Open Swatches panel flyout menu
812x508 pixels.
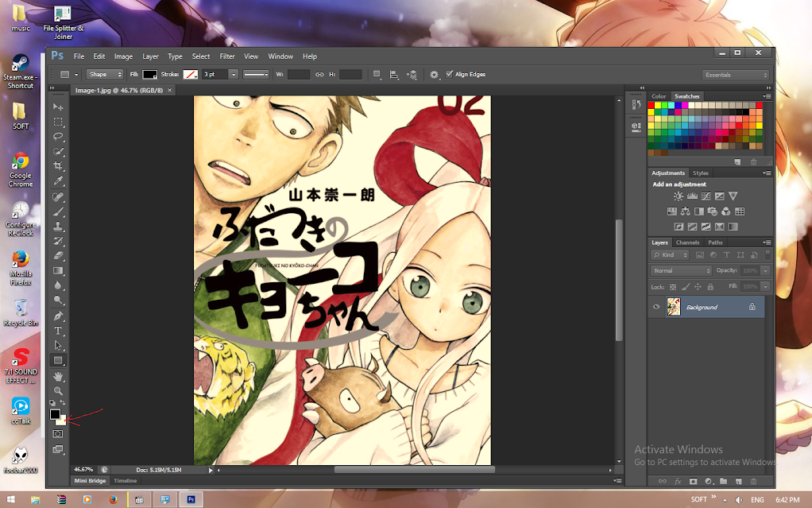coord(767,96)
